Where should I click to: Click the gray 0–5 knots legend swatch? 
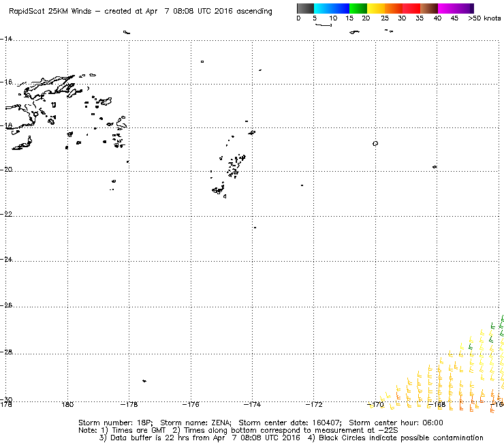(305, 8)
